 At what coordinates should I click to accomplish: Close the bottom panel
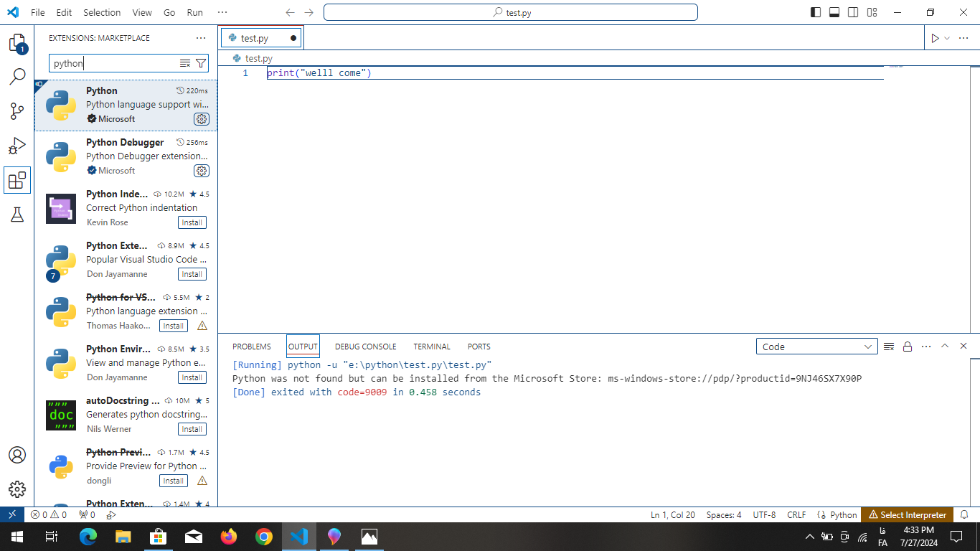coord(963,346)
